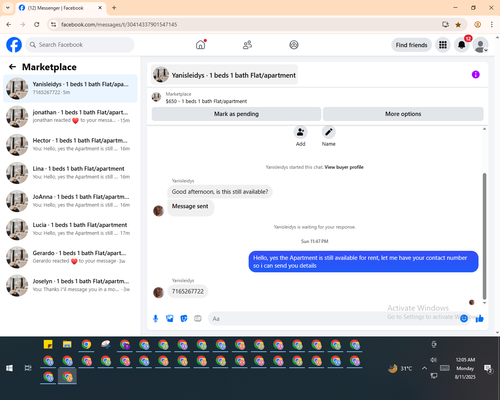The width and height of the screenshot is (500, 400).
Task: Click the Find friends button
Action: 411,45
